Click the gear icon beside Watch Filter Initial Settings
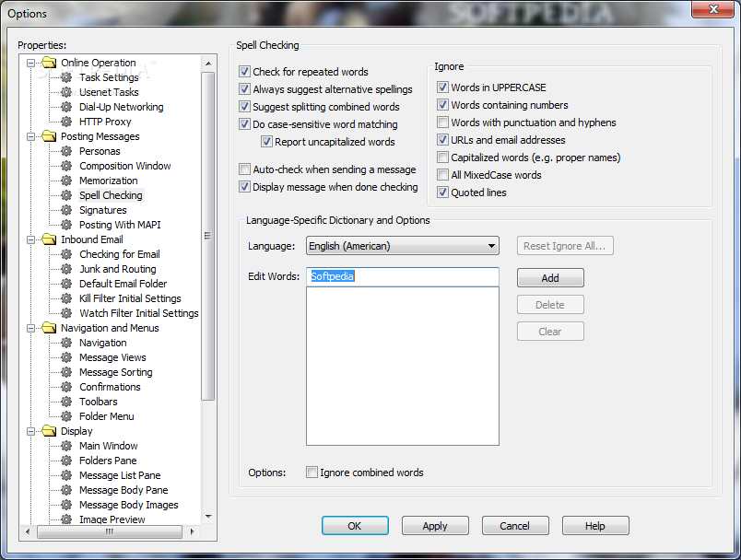The image size is (741, 560). coord(66,313)
